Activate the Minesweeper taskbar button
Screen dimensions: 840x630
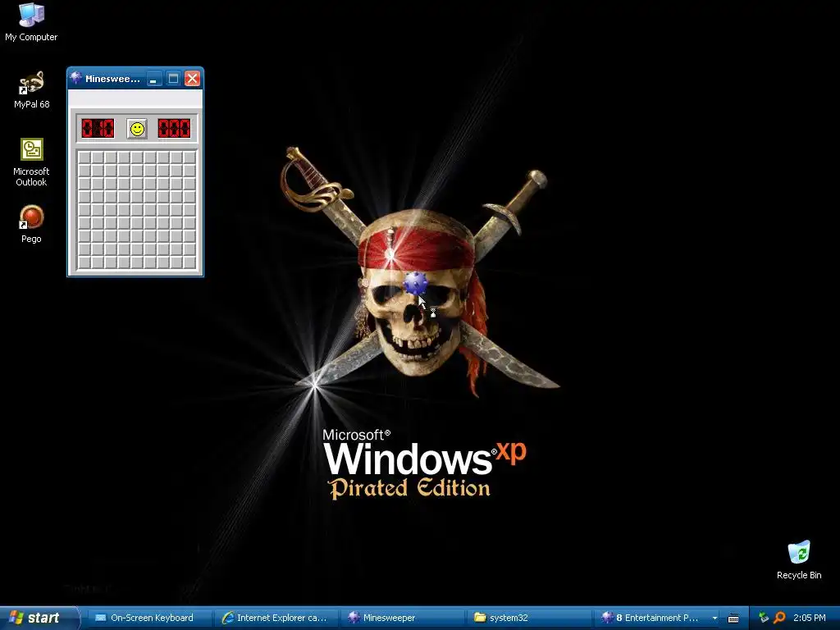tap(403, 618)
